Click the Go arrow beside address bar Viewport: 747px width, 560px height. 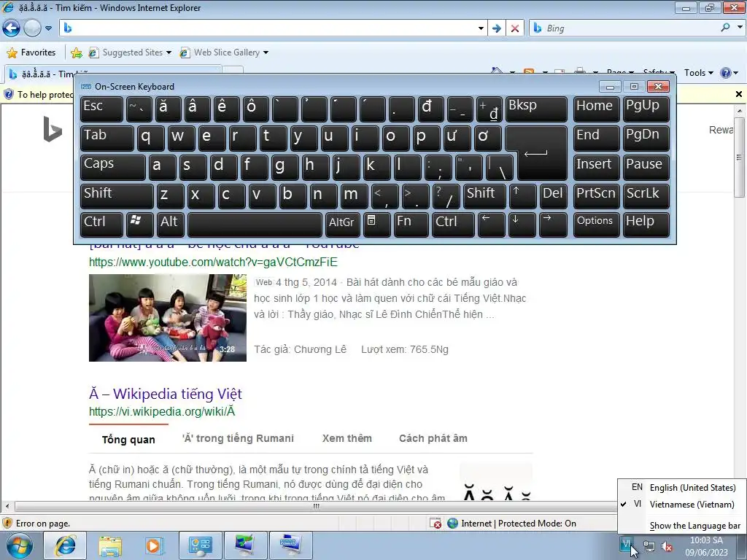click(496, 28)
